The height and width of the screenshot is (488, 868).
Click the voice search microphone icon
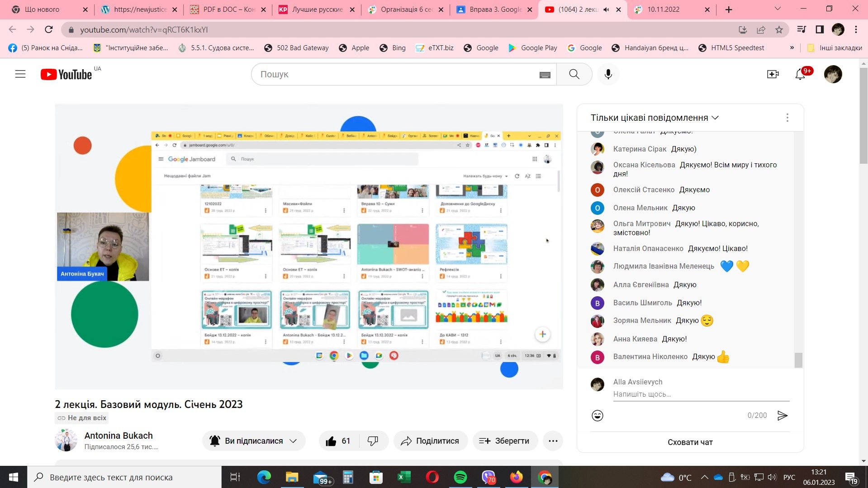tap(608, 74)
